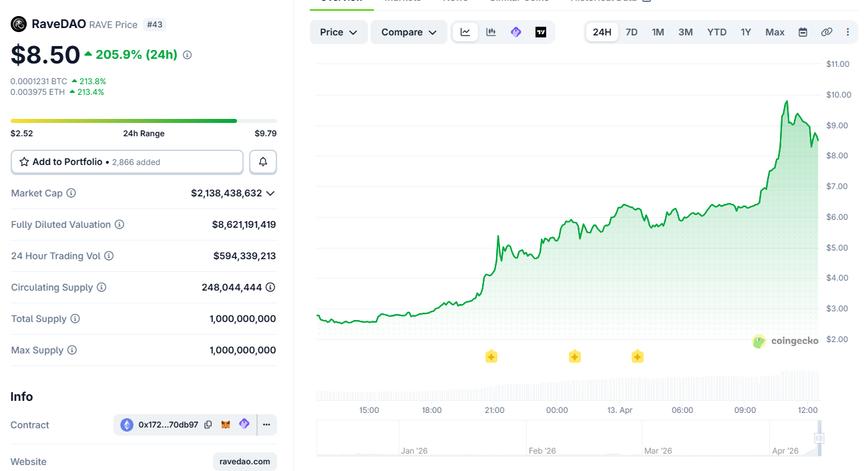The width and height of the screenshot is (868, 471).
Task: Open the TradingView chart mode
Action: tap(541, 32)
